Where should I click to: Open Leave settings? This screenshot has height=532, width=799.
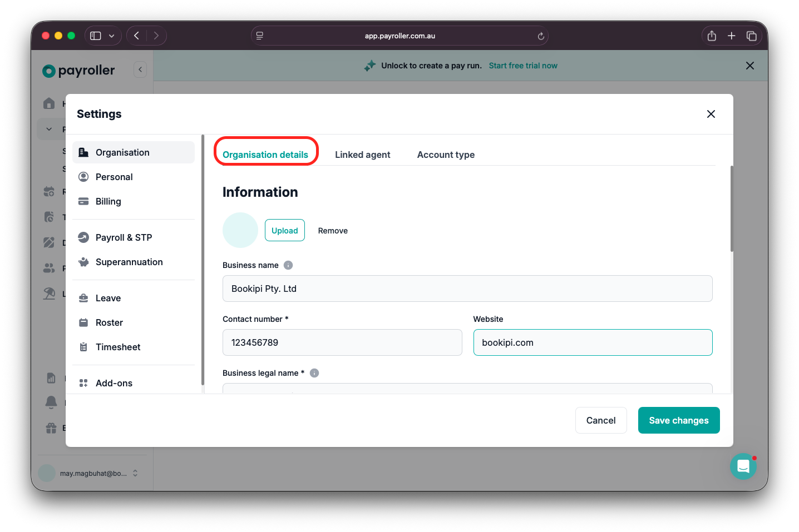coord(134,298)
